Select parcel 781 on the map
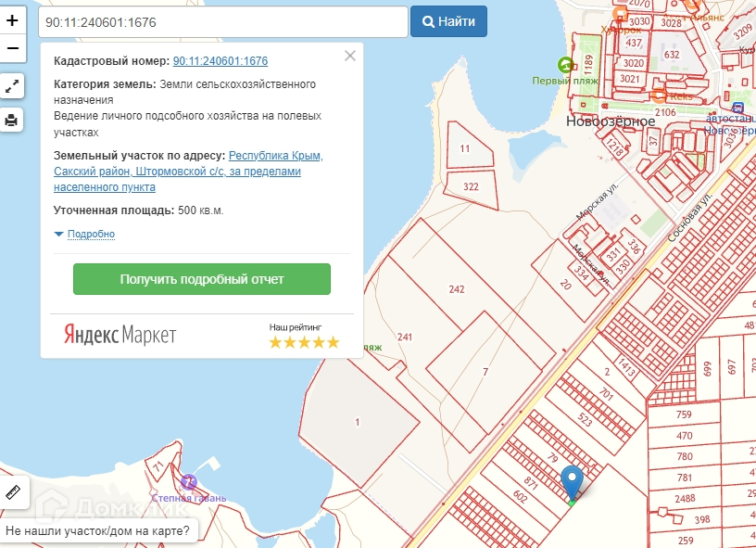This screenshot has height=548, width=756. (x=685, y=478)
